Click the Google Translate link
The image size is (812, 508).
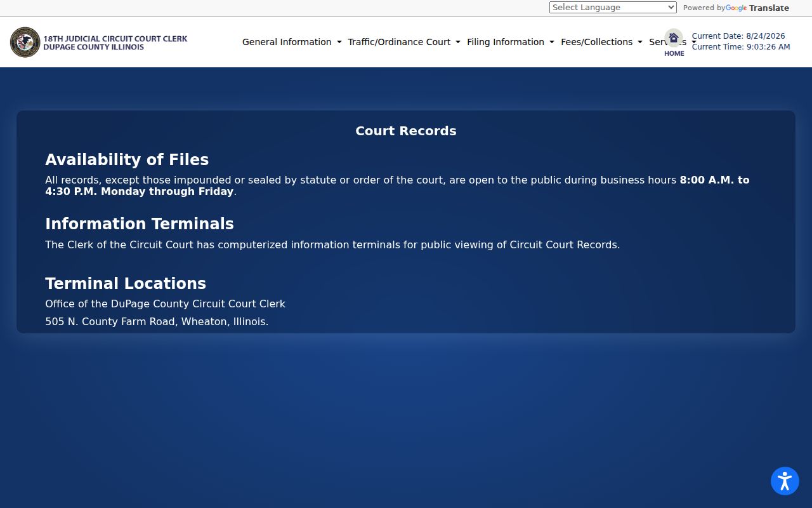tap(757, 8)
